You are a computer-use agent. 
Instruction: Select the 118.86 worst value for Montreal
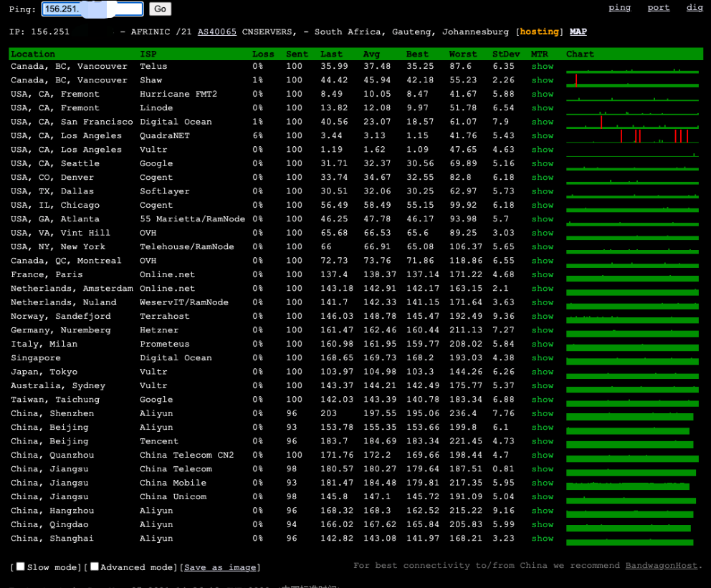click(466, 261)
